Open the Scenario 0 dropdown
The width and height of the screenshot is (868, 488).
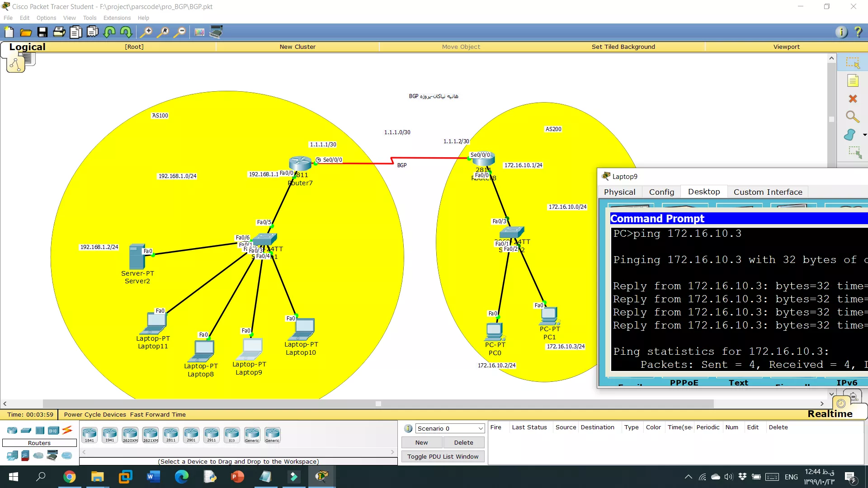pyautogui.click(x=450, y=428)
